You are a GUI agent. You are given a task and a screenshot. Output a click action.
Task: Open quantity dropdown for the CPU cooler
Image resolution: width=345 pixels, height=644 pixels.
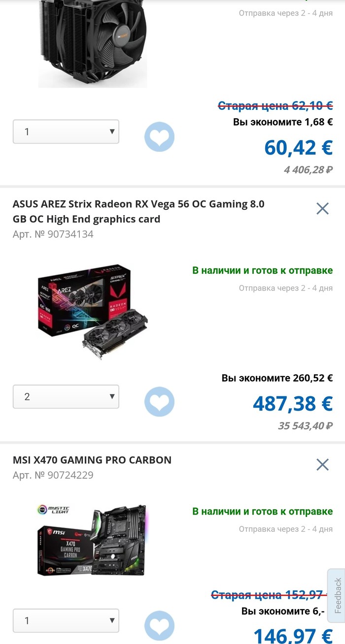pos(66,131)
